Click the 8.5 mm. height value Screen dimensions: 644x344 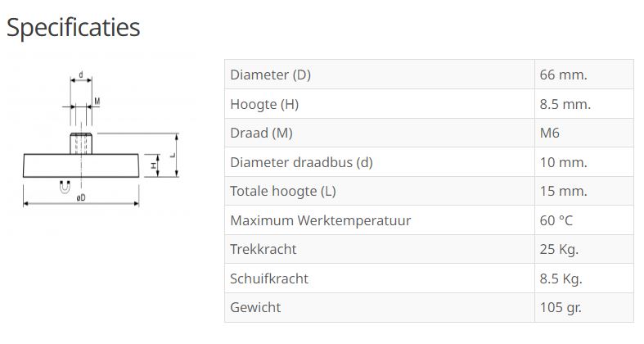coord(565,104)
